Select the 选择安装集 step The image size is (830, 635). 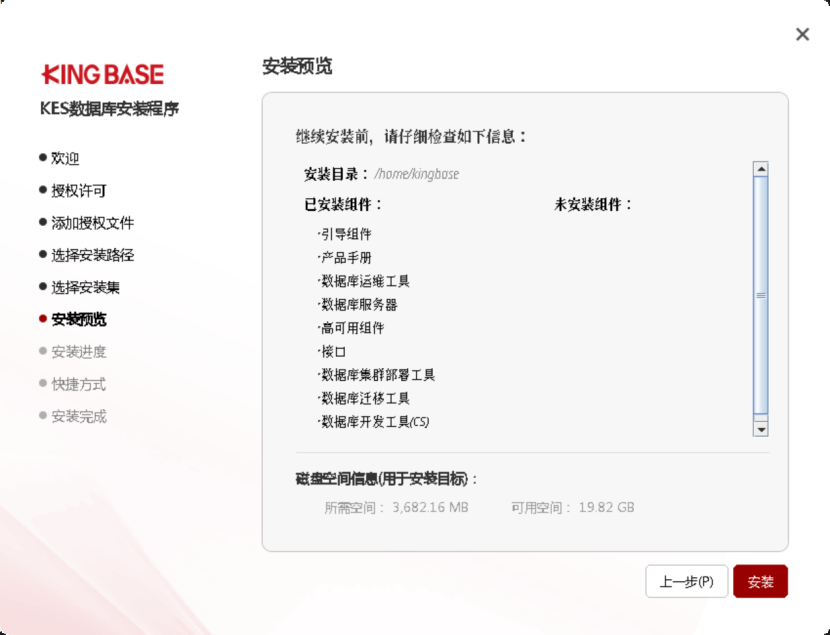click(85, 287)
